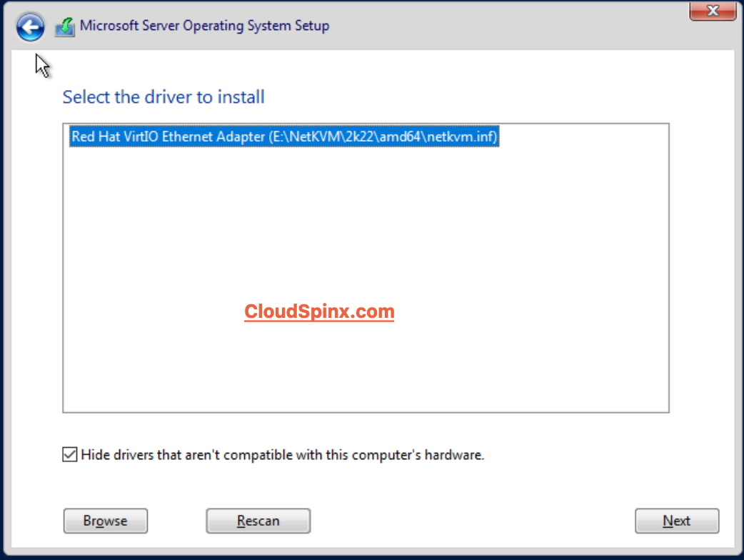This screenshot has height=560, width=744.
Task: Click Browse to locate additional drivers
Action: point(105,521)
